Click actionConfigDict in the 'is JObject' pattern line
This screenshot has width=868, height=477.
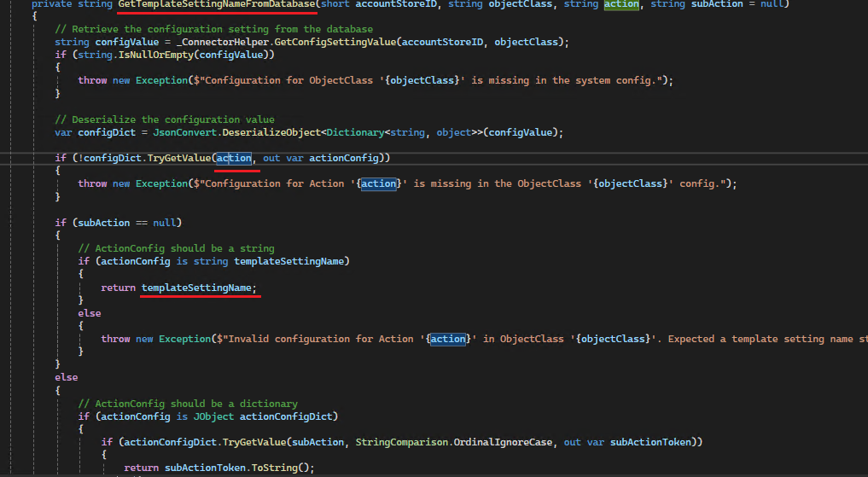pyautogui.click(x=286, y=416)
